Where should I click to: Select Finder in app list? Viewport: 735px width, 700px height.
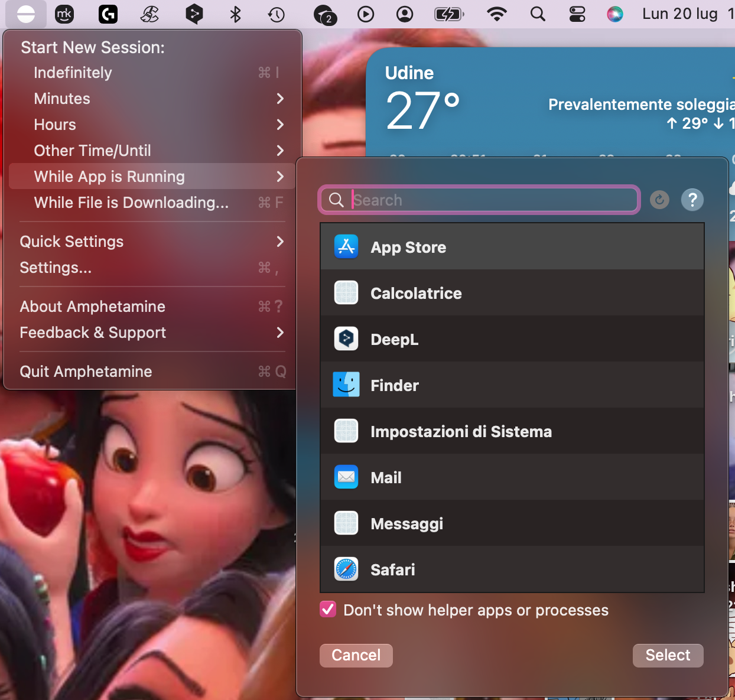coord(512,385)
